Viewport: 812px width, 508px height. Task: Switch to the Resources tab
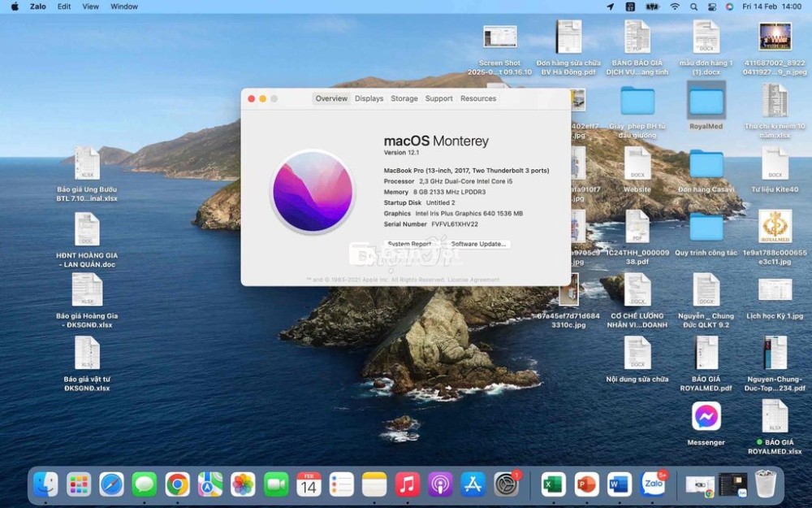click(478, 98)
